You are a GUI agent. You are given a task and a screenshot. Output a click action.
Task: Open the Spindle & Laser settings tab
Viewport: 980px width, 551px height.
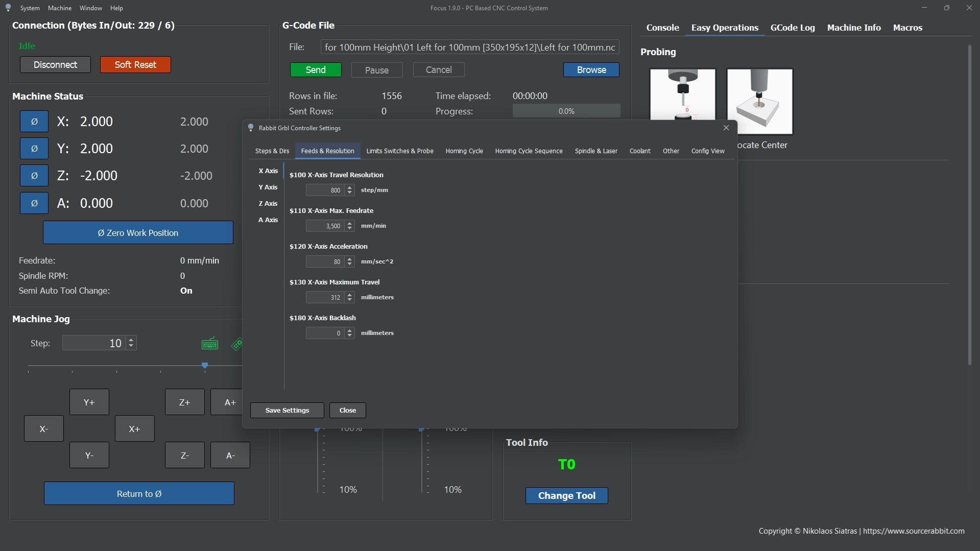click(595, 151)
